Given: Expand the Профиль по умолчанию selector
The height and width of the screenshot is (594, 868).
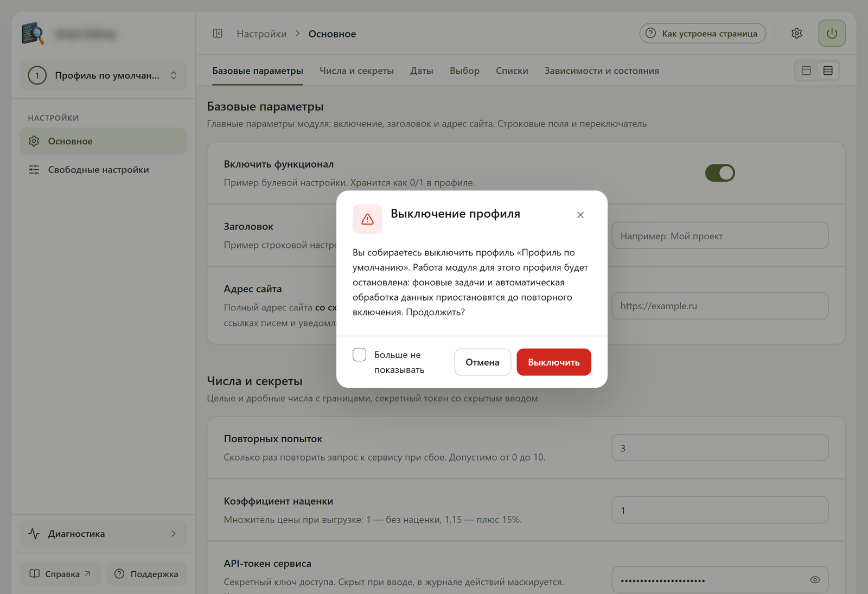Looking at the screenshot, I should (x=103, y=75).
